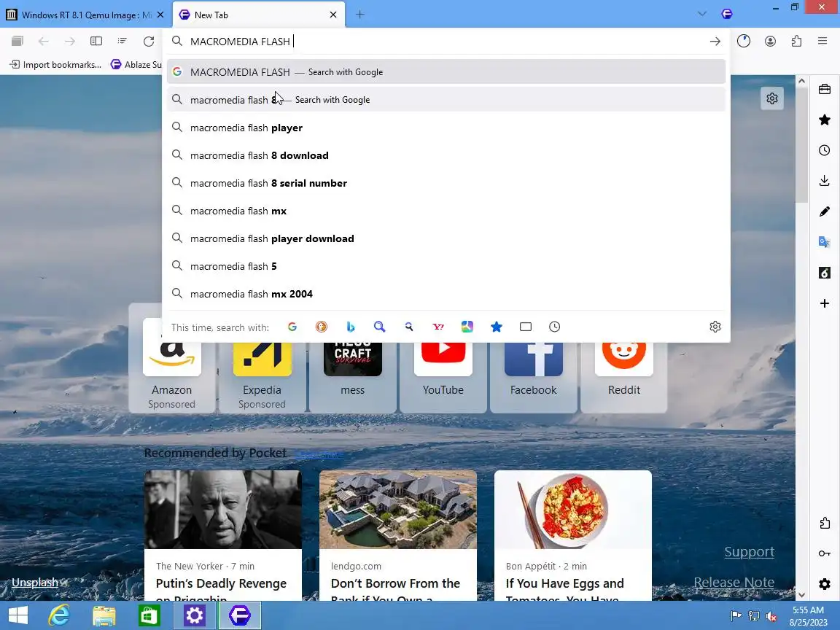Open Putin's Deadly Revenge article card
The width and height of the screenshot is (840, 630).
coord(223,535)
